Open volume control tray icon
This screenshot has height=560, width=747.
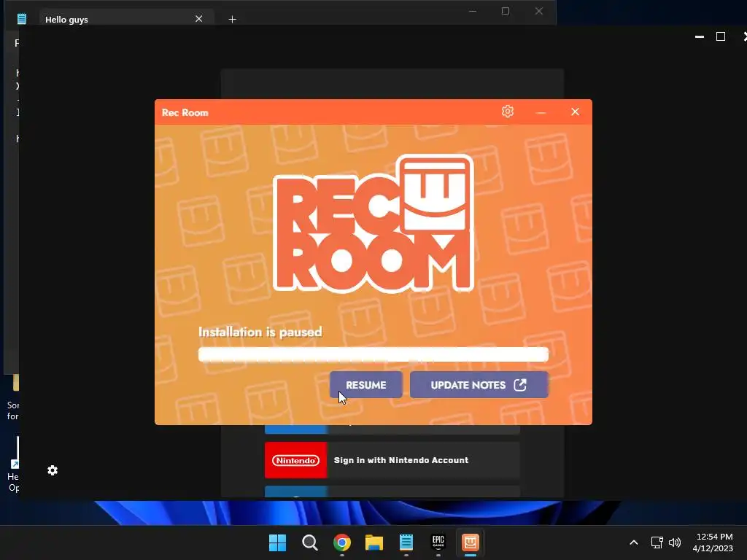coord(675,542)
